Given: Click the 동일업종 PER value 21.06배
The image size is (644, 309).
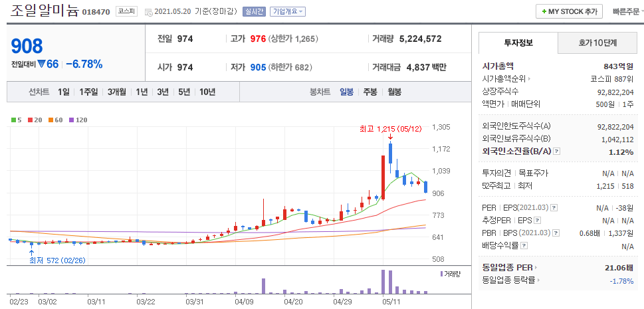Looking at the screenshot, I should click(x=619, y=268).
